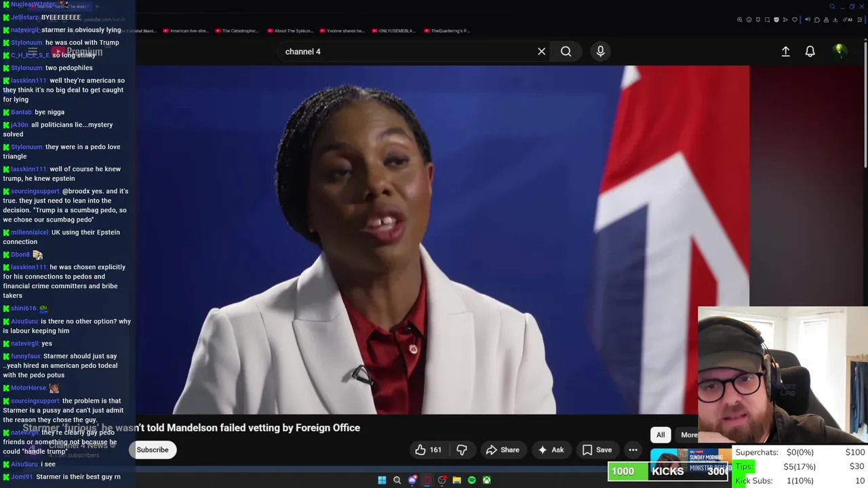The width and height of the screenshot is (868, 488).
Task: Click chat username 'funnyfaux'
Action: pyautogui.click(x=25, y=356)
